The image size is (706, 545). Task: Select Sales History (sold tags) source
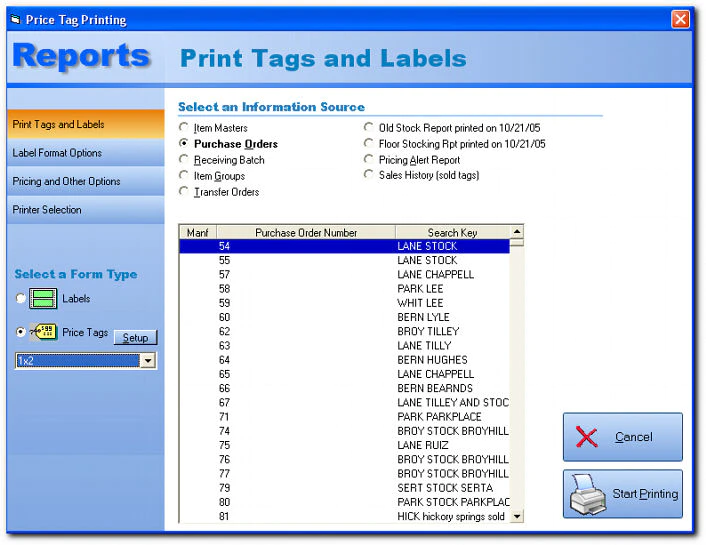[x=369, y=175]
